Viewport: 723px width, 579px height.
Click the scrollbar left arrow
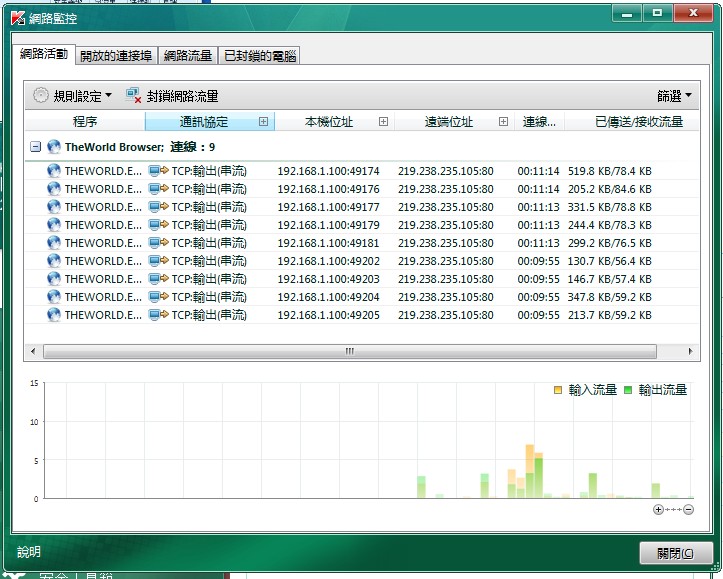[x=33, y=351]
